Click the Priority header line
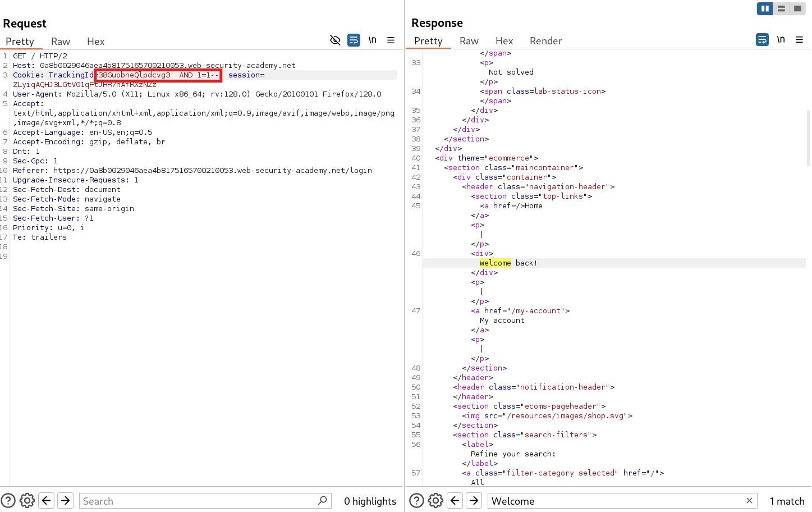The height and width of the screenshot is (512, 812). 48,227
